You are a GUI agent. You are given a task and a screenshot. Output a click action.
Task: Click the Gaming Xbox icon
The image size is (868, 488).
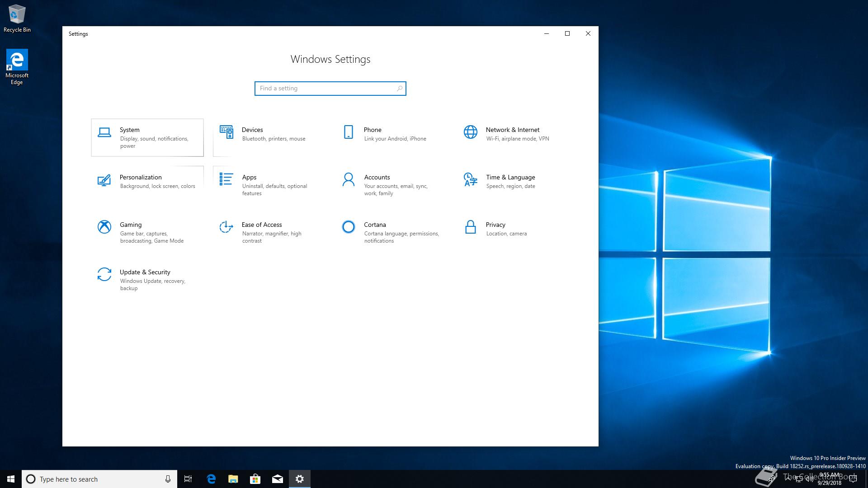(104, 227)
